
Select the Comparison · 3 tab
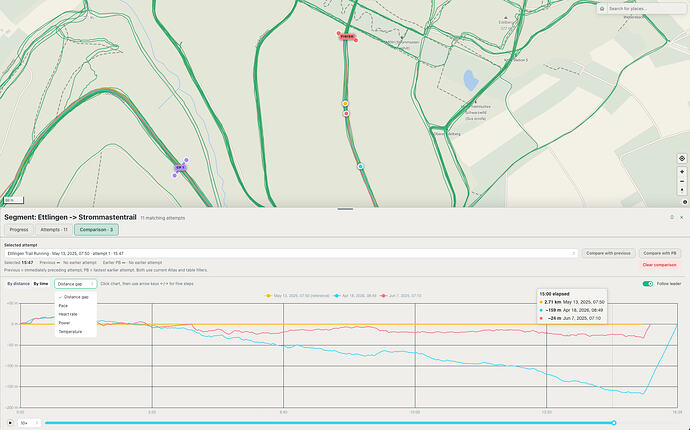click(x=96, y=229)
